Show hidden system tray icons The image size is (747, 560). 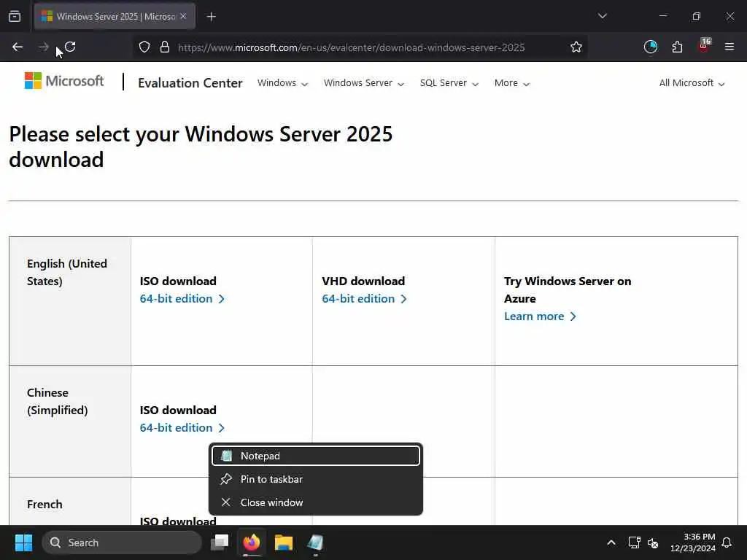[x=611, y=542]
